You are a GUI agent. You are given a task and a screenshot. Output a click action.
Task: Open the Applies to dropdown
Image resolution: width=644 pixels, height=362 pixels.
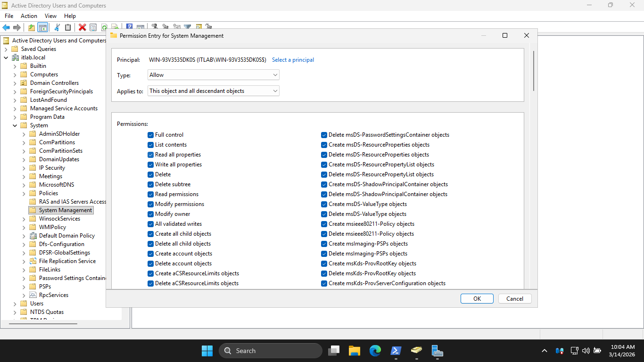[x=214, y=91]
